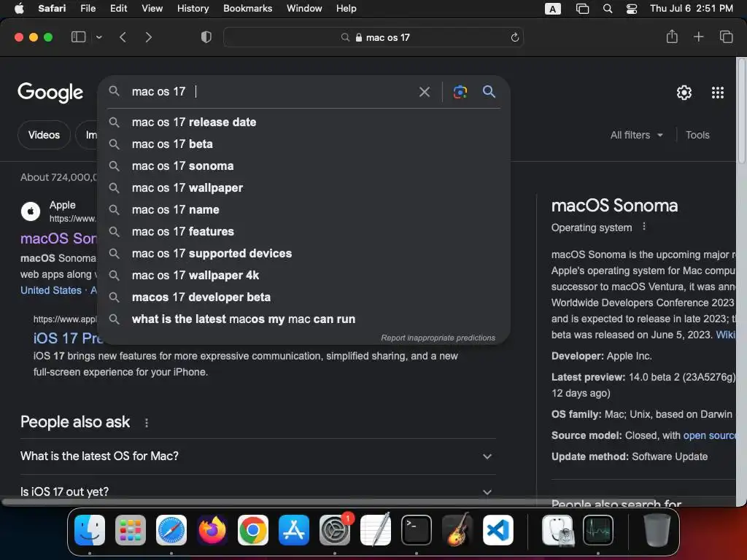Search by image with Google Lens

click(x=460, y=92)
